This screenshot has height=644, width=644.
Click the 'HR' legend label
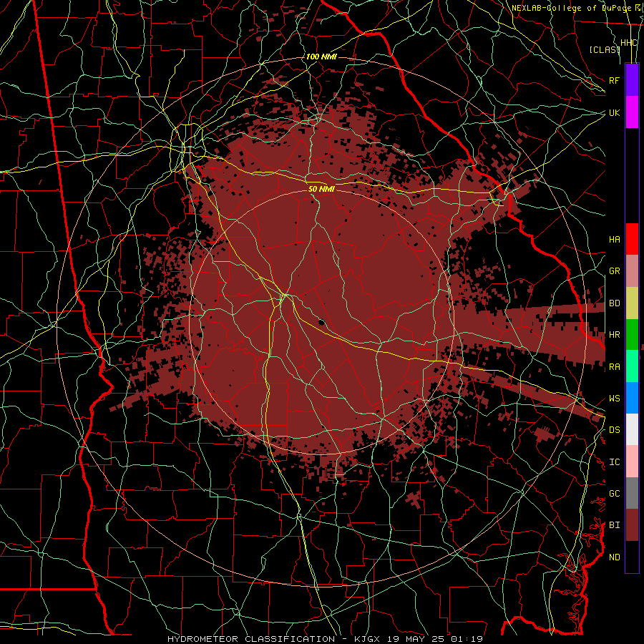[614, 335]
